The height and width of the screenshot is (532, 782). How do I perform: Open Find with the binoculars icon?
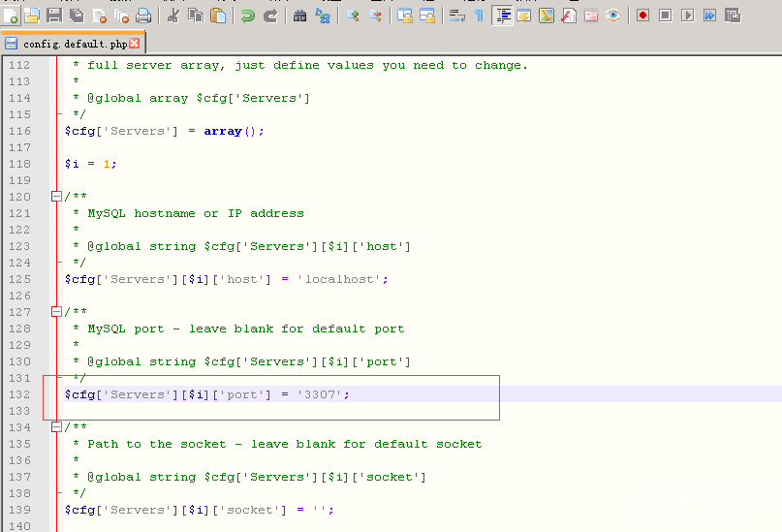[x=299, y=16]
